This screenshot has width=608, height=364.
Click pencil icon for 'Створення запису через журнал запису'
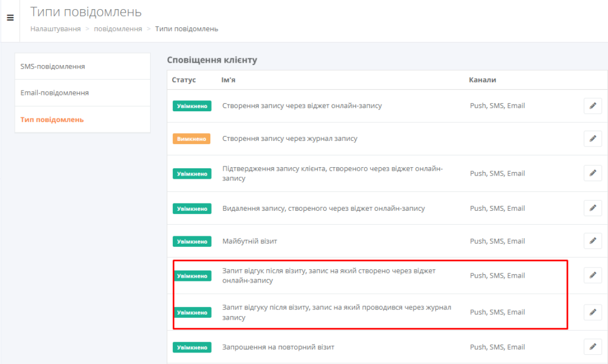point(592,139)
